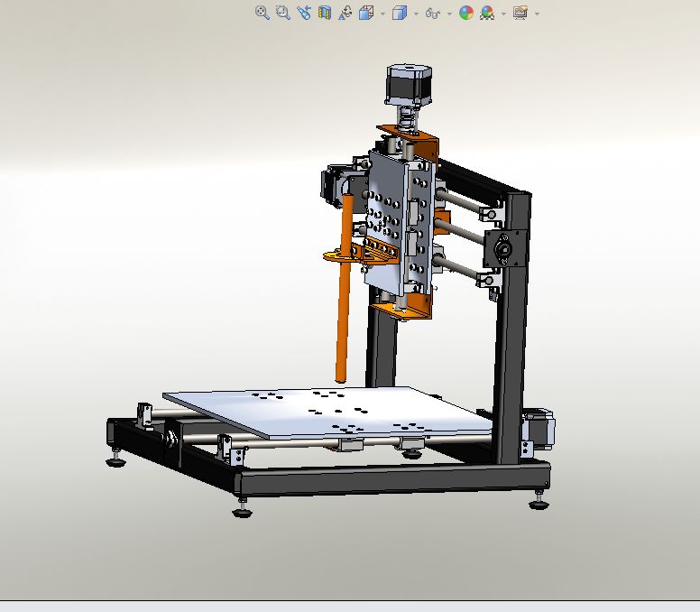Expand the Hide/Show Items dropdown arrow
Viewport: 700px width, 612px height.
[449, 14]
